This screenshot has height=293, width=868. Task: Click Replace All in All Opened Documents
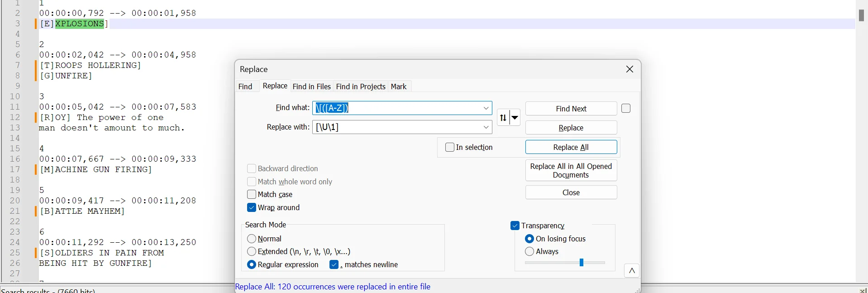pos(571,171)
